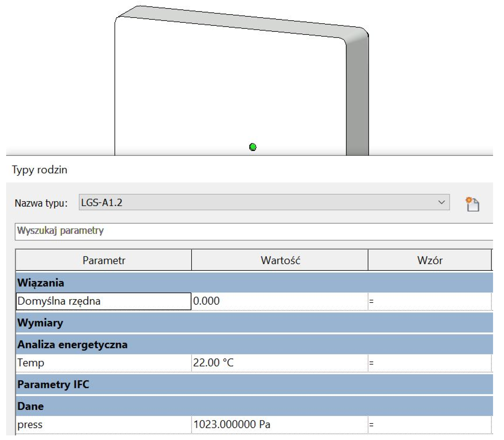Screen dimensions: 504x440
Task: Collapse the Dane parameter group
Action: 30,406
